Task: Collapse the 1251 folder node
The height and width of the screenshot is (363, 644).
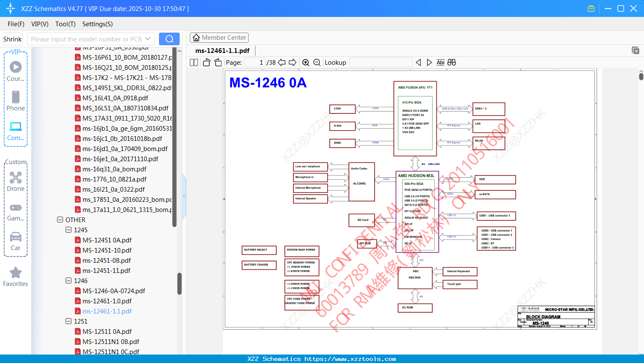Action: [x=69, y=321]
